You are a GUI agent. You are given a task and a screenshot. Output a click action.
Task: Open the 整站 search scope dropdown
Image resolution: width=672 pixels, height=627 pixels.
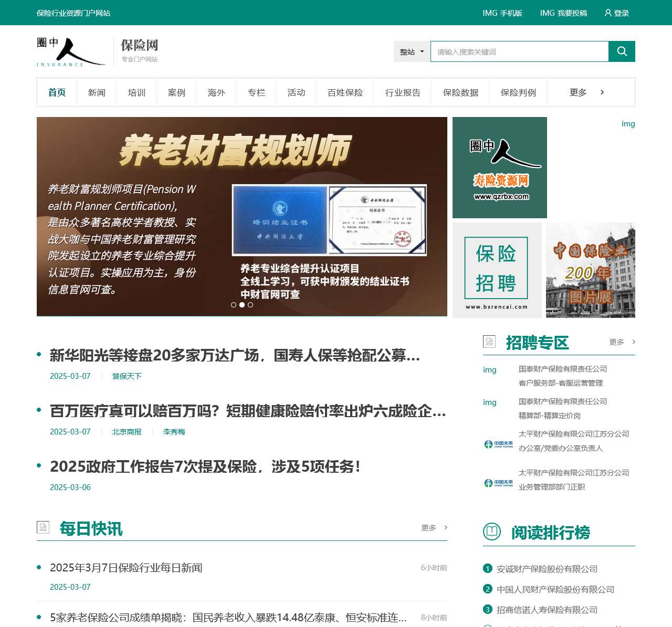pyautogui.click(x=411, y=51)
